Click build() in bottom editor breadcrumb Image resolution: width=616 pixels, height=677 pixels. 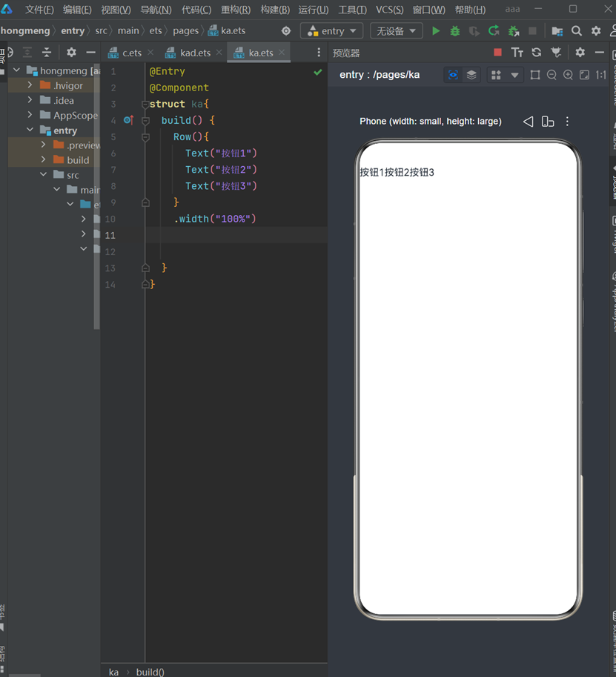tap(150, 672)
